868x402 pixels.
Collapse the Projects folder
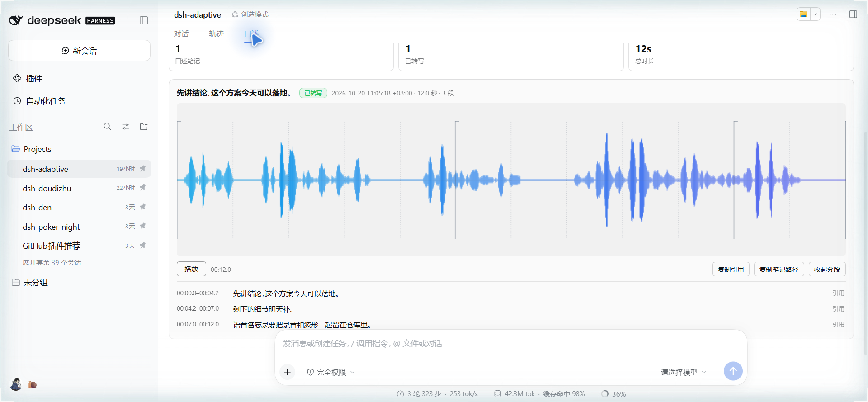pos(31,149)
